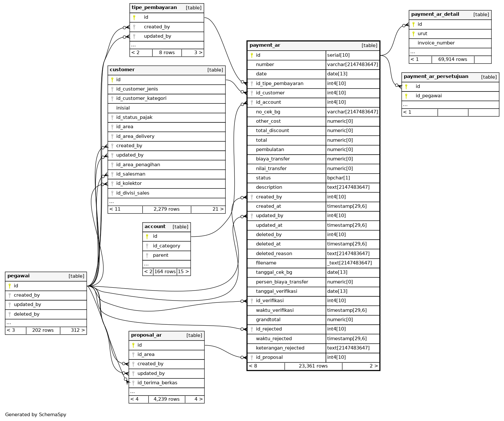The width and height of the screenshot is (504, 421).
Task: Select the id_verifikasi column in payment_ar
Action: pos(270,301)
